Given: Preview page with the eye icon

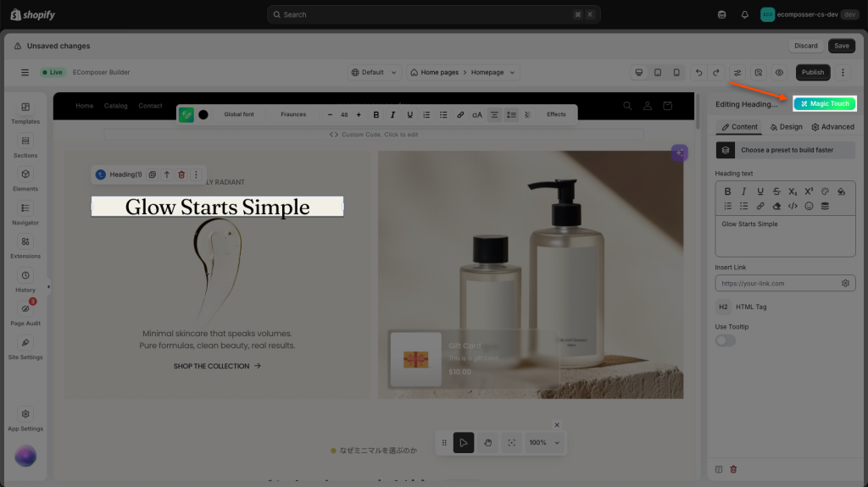Looking at the screenshot, I should (779, 73).
